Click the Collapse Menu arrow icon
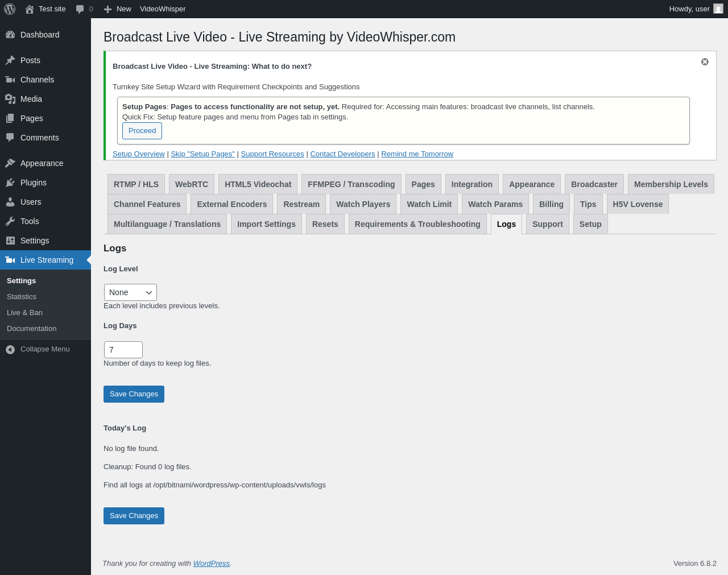This screenshot has height=575, width=728. click(x=10, y=349)
